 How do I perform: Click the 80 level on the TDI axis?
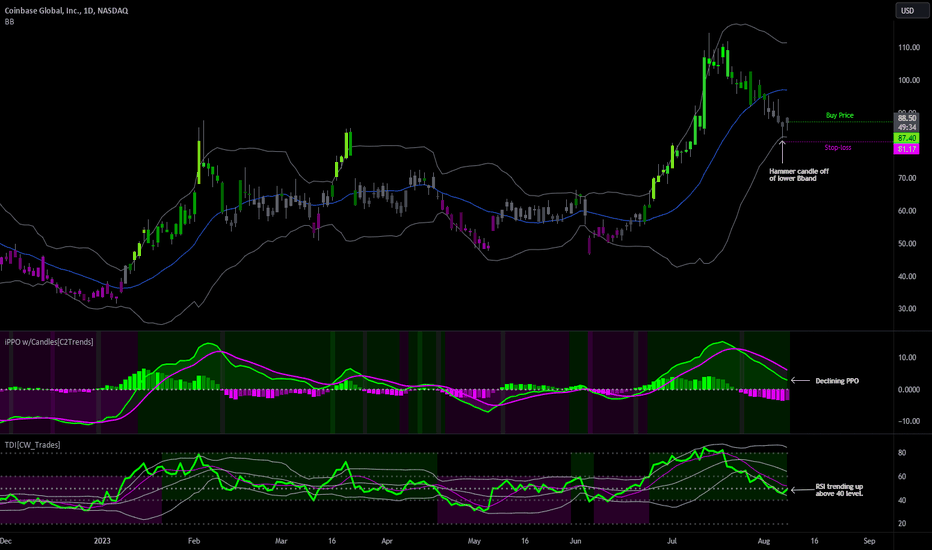click(x=902, y=453)
